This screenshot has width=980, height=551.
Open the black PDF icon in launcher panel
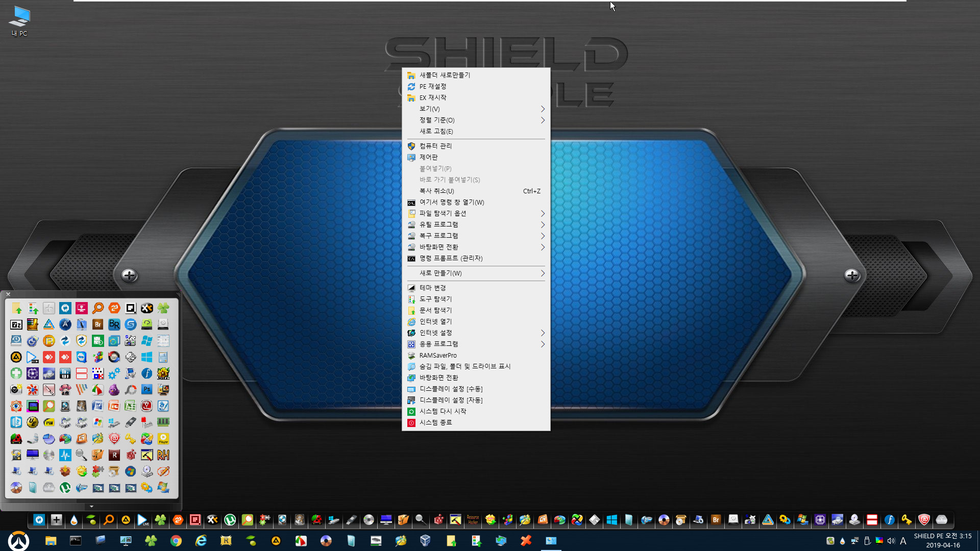tap(48, 422)
